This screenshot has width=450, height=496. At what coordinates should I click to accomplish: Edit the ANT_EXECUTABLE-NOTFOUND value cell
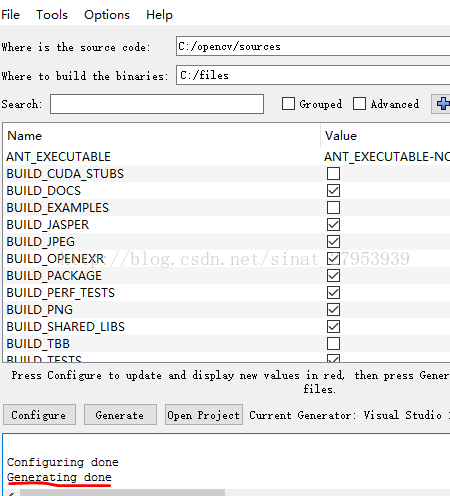[x=387, y=157]
